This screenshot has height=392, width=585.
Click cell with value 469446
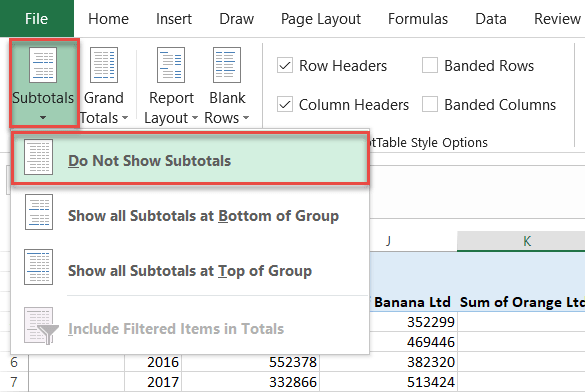coord(413,342)
